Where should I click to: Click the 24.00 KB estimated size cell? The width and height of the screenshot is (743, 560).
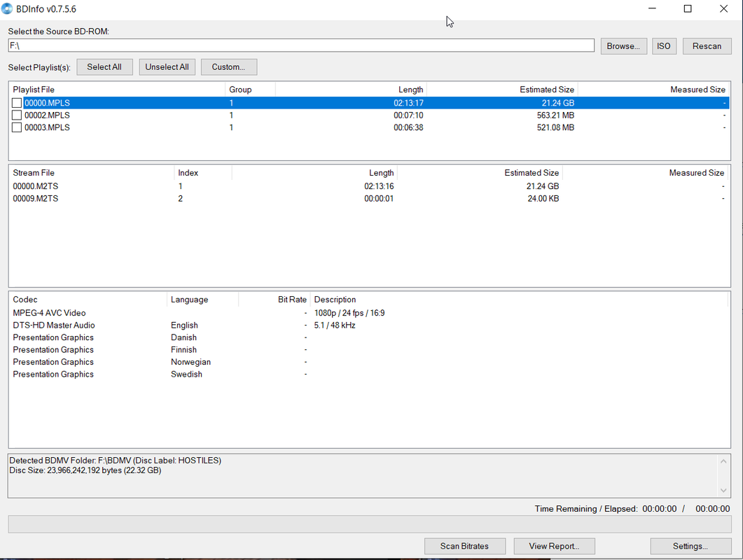tap(543, 199)
